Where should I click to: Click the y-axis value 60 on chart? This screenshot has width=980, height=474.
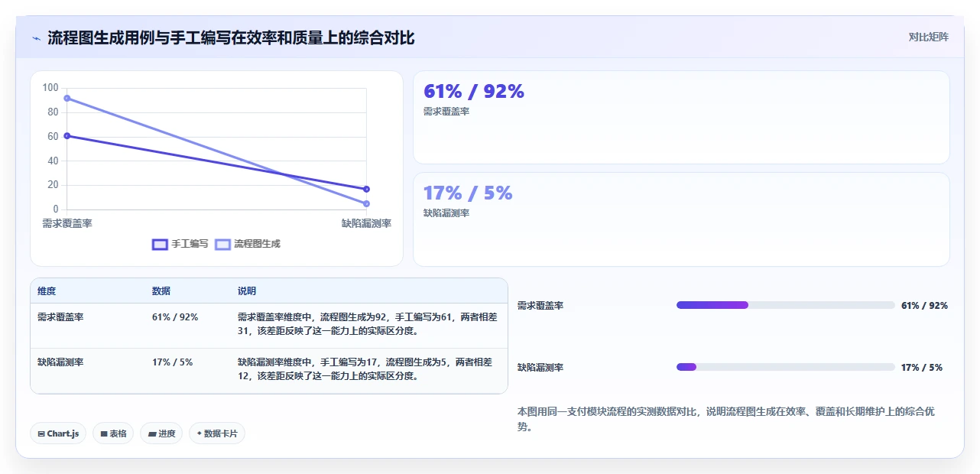pyautogui.click(x=53, y=136)
